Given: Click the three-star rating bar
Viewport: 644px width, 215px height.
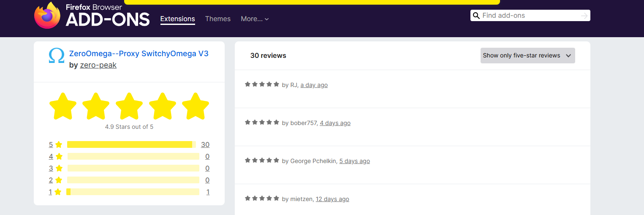Looking at the screenshot, I should (x=133, y=168).
